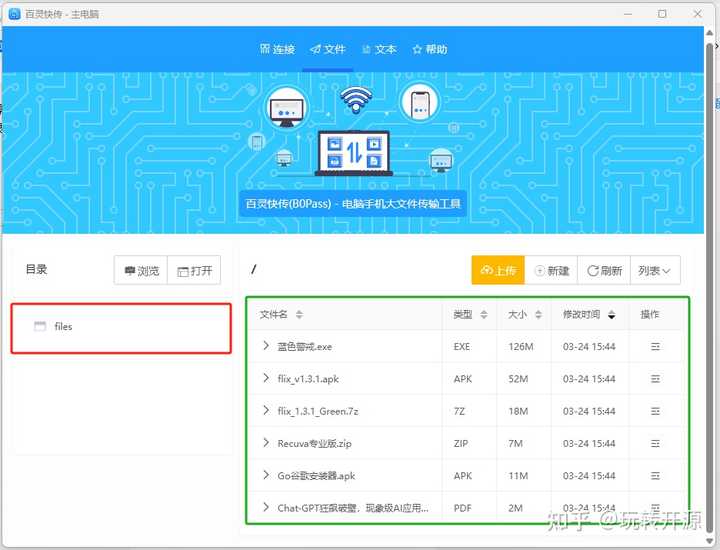Click the 52M size cell
The image size is (720, 550).
coord(518,379)
